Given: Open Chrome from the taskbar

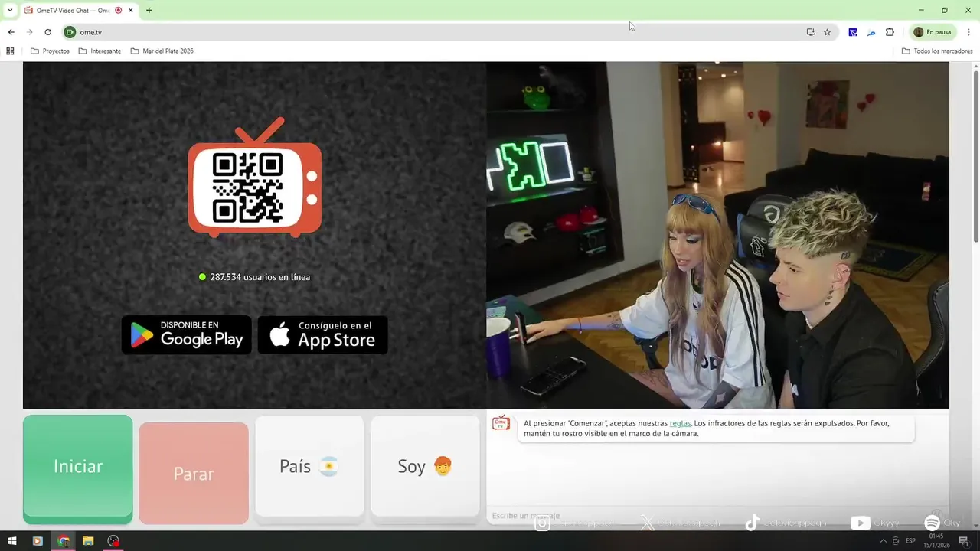Looking at the screenshot, I should pos(64,541).
